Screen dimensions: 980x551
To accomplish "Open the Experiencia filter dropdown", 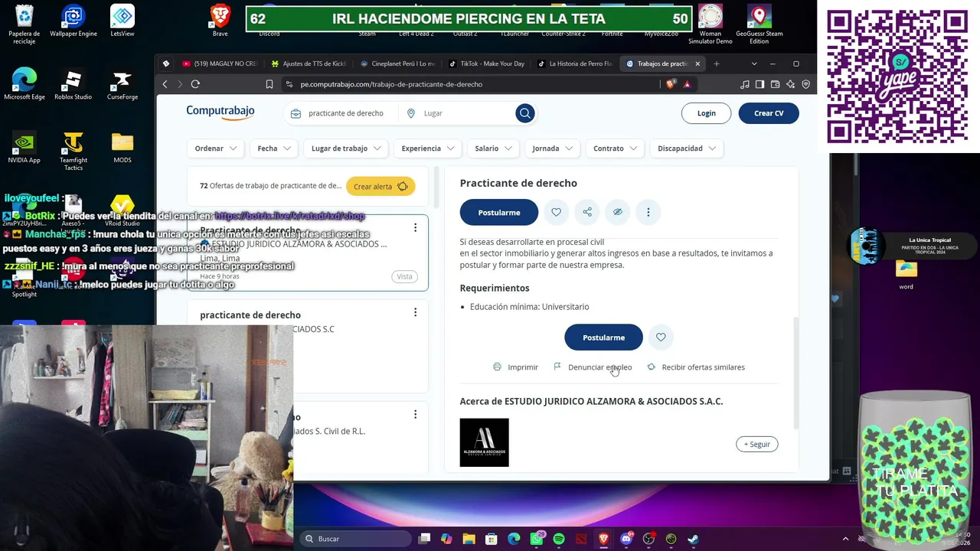I will pos(428,148).
